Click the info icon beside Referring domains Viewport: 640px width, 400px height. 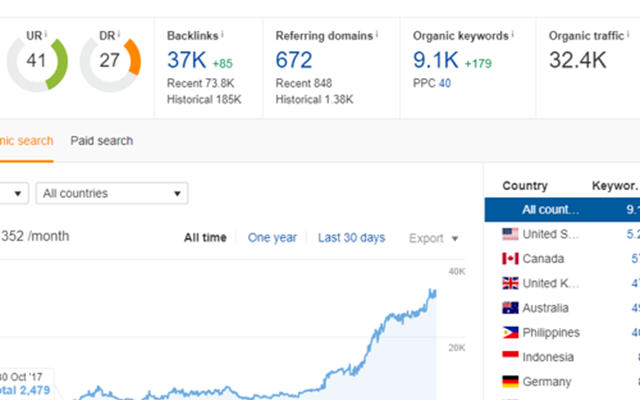pos(377,34)
